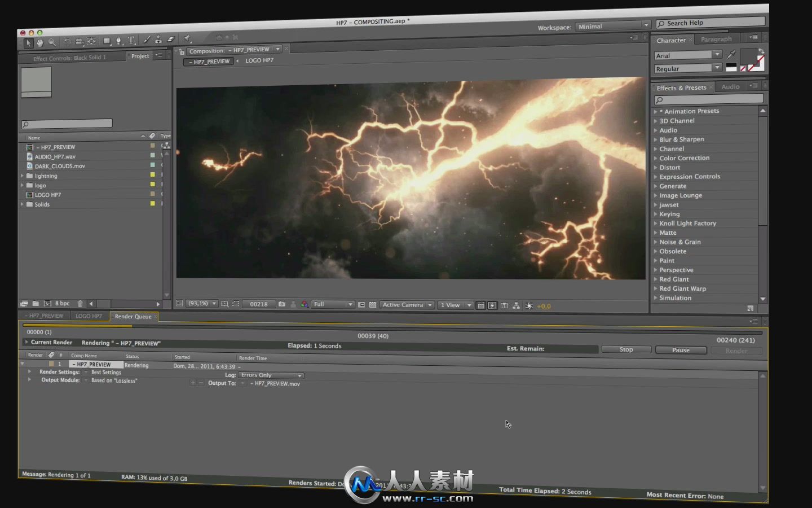Expand the lightning folder

22,176
